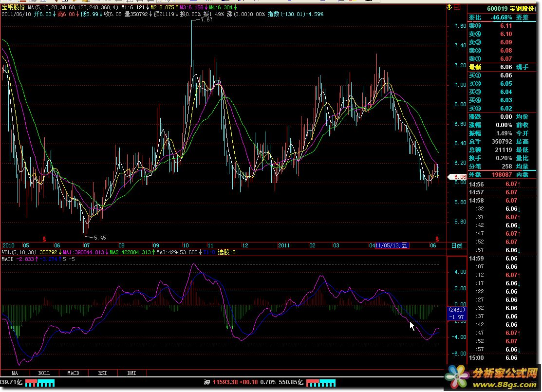
Task: Click the 7.67 high price label
Action: pos(206,19)
